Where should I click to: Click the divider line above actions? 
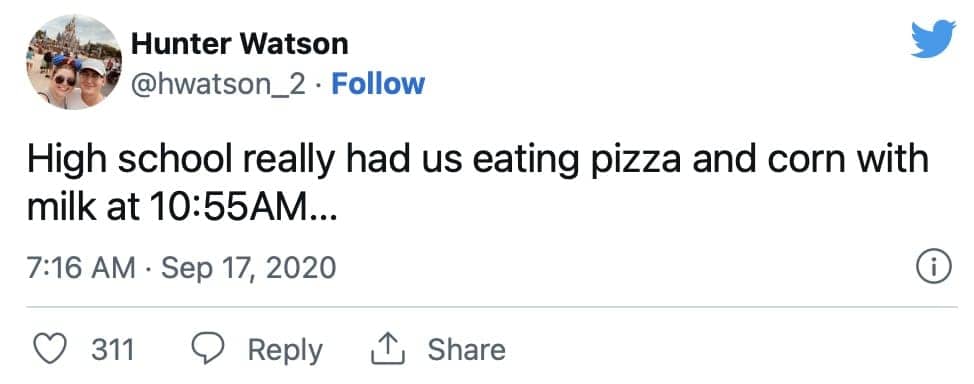[x=491, y=306]
